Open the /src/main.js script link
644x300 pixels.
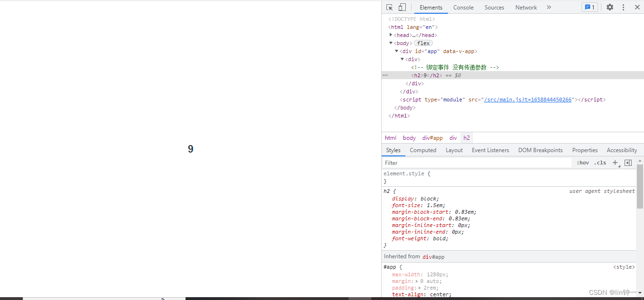click(528, 100)
